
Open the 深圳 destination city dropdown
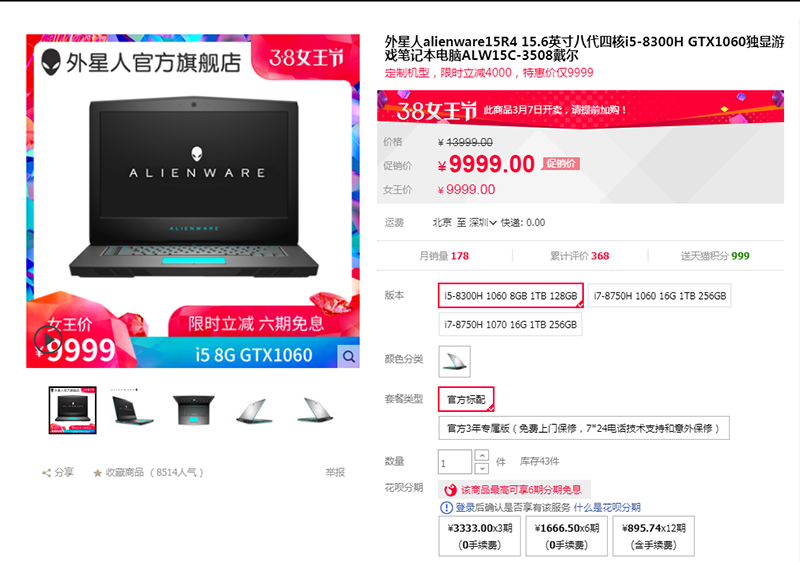point(483,222)
